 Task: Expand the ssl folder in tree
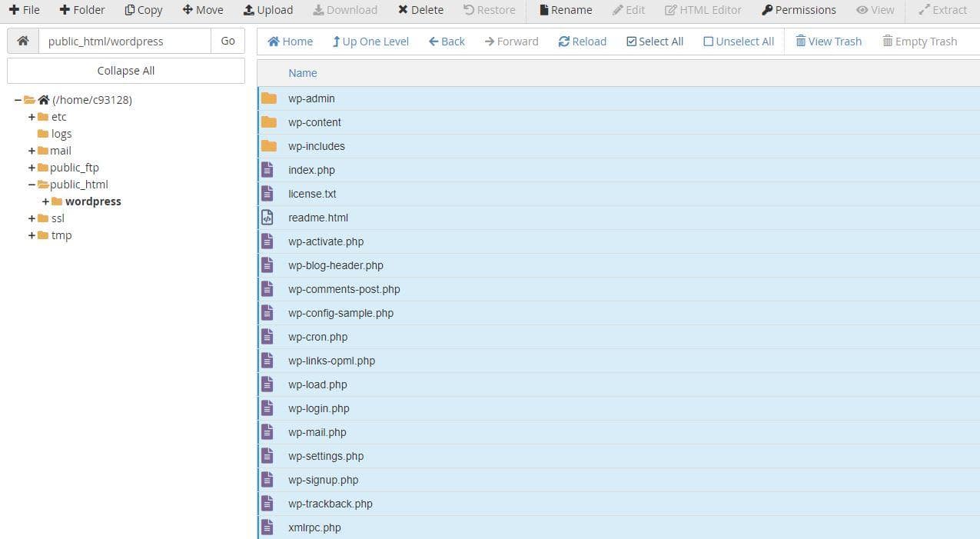[32, 218]
